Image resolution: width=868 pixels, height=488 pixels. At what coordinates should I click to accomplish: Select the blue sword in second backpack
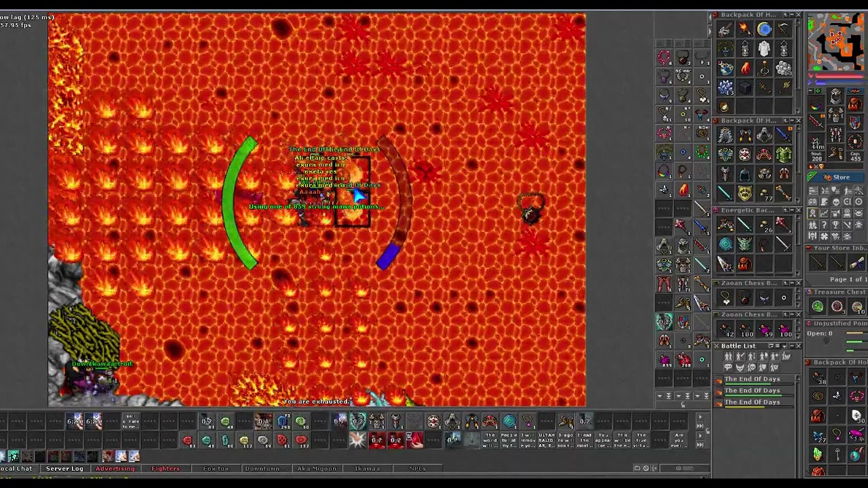pyautogui.click(x=783, y=134)
